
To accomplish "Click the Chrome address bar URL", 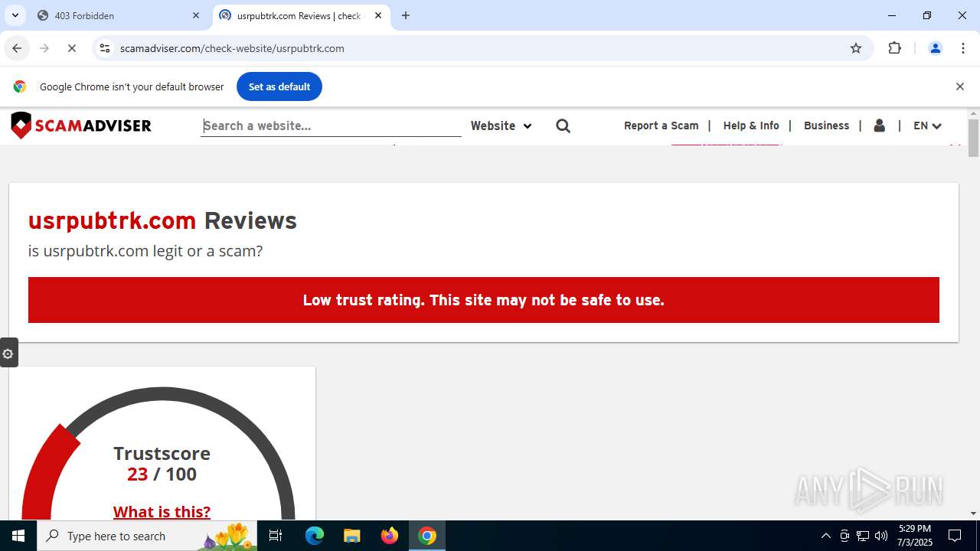I will 232,48.
